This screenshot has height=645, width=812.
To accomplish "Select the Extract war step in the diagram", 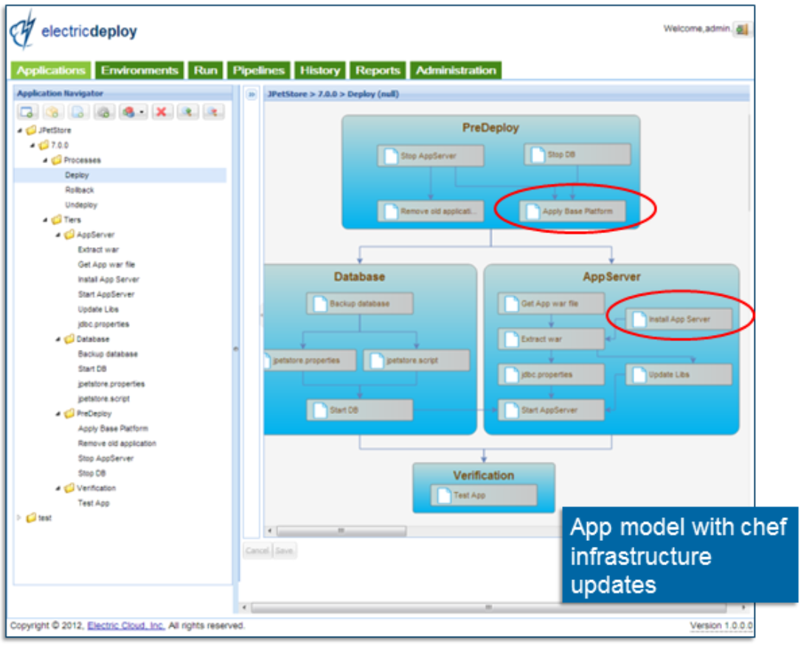I will coord(551,339).
